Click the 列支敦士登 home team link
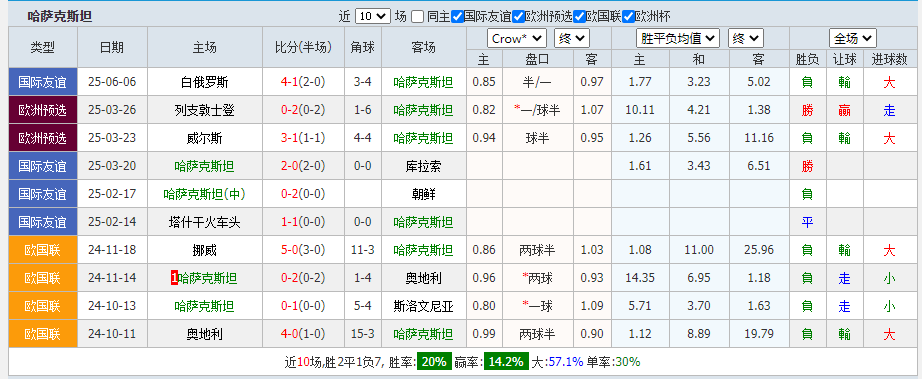The height and width of the screenshot is (379, 922). click(205, 110)
